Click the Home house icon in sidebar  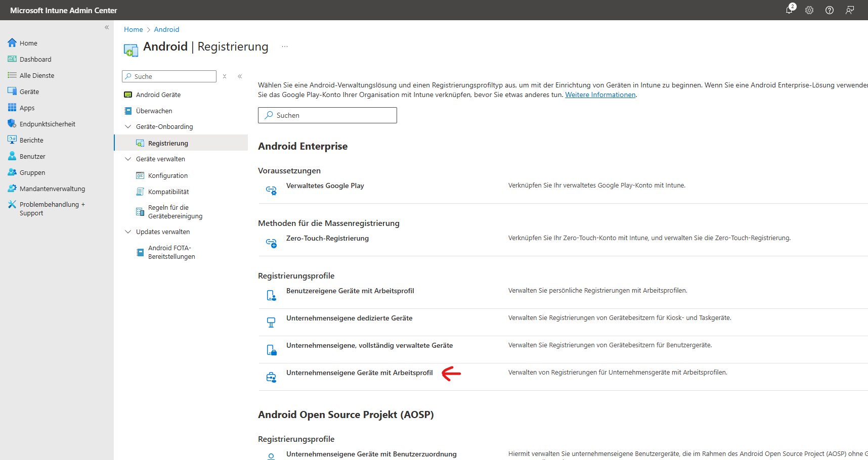[x=12, y=43]
